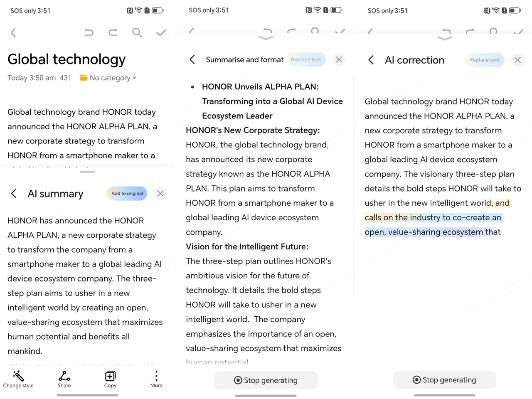This screenshot has width=532, height=399.
Task: Stop generating the AI correction output
Action: (x=444, y=380)
